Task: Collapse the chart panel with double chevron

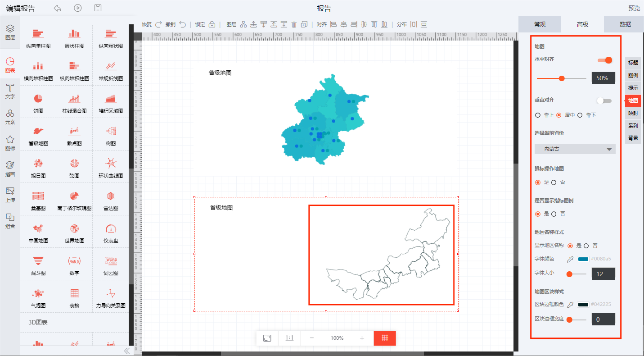Action: tap(126, 351)
